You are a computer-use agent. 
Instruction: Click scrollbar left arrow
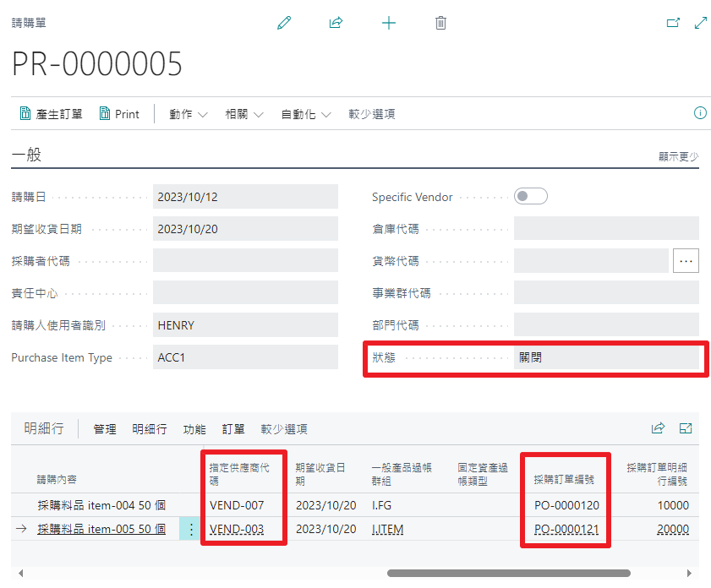tap(21, 573)
